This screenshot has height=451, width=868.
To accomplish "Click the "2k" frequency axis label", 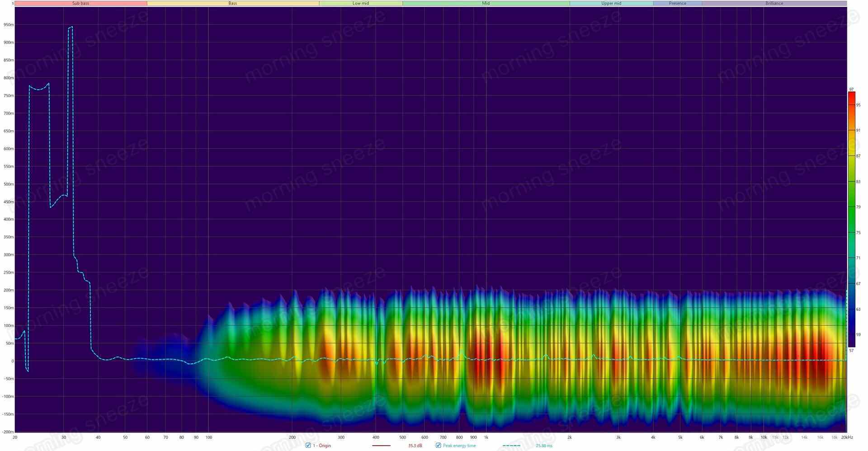I will tap(570, 437).
